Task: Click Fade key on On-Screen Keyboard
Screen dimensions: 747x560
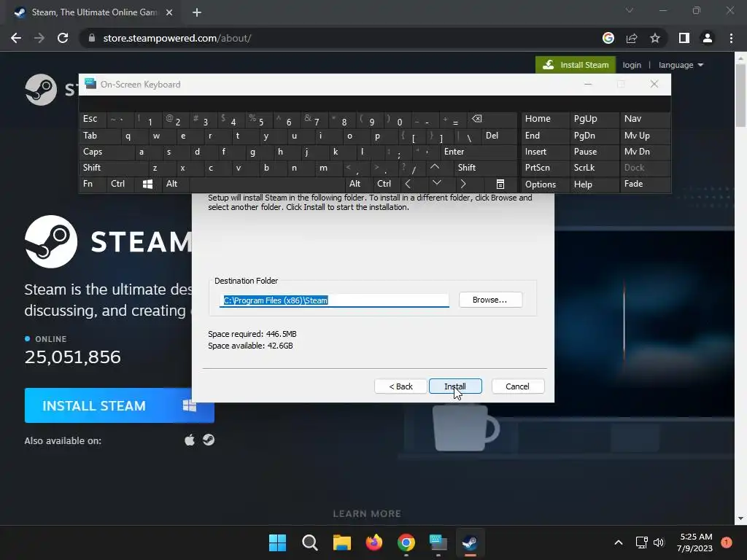Action: click(x=645, y=184)
